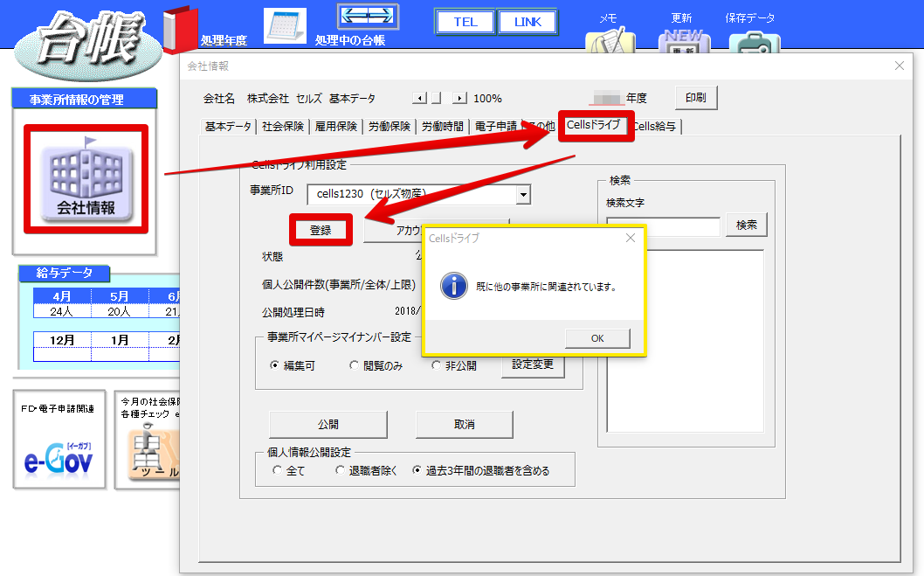Open the 保存データ briefcase icon

pos(755,43)
